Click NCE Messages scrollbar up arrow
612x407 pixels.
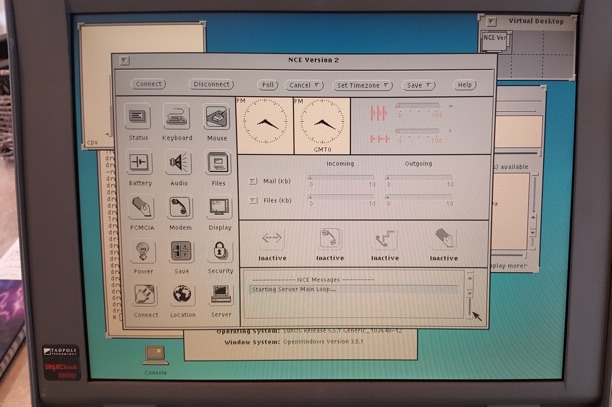pos(470,278)
